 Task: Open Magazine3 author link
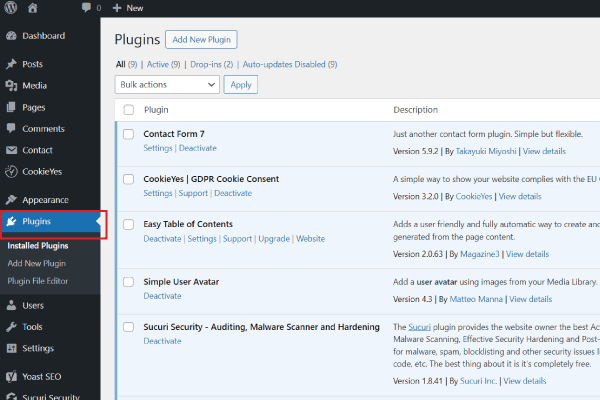coord(479,254)
